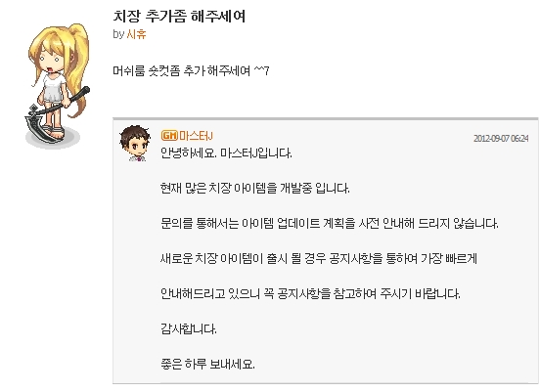Open author 시휴's profile link
This screenshot has height=392, width=540.
coord(136,34)
